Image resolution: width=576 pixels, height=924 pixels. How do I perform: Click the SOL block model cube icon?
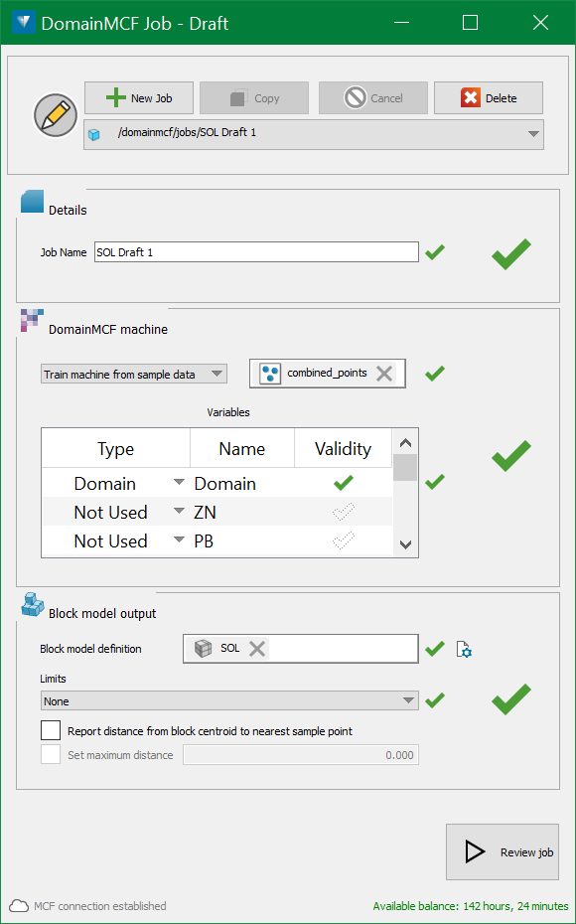click(204, 649)
